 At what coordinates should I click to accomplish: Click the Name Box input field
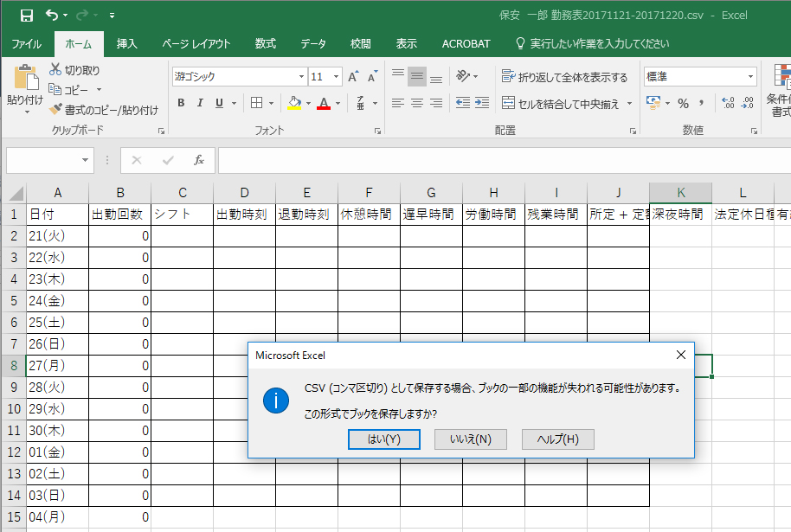43,160
